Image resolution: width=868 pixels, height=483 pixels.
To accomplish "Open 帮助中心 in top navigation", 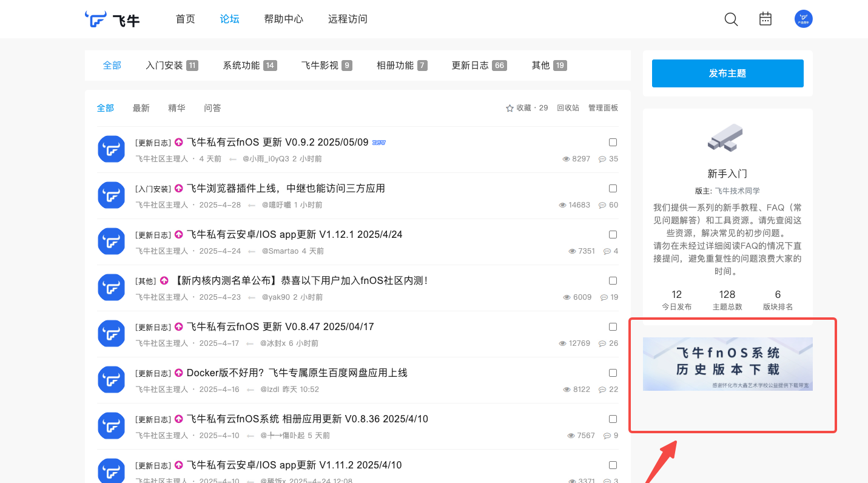I will [x=284, y=19].
